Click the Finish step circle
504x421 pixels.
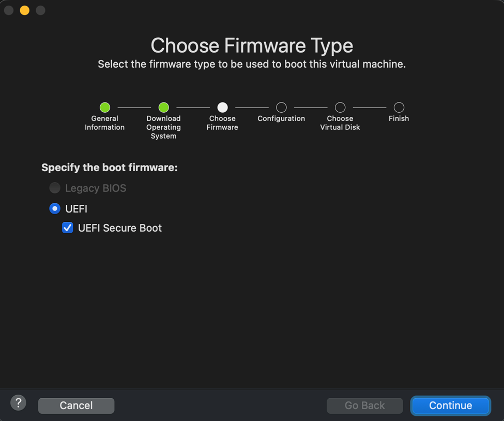(399, 107)
